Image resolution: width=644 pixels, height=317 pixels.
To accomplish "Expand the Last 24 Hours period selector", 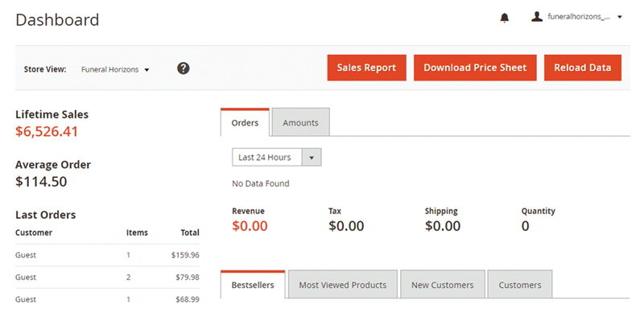I will coord(276,157).
